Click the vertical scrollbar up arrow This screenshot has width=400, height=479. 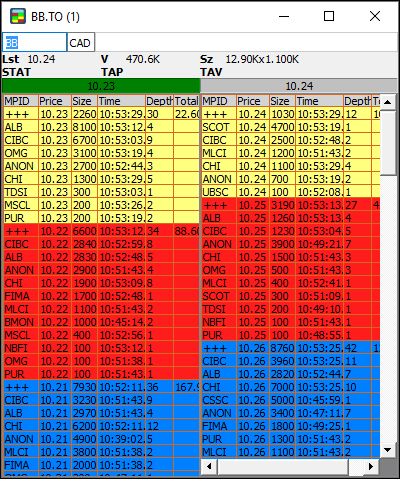387,101
